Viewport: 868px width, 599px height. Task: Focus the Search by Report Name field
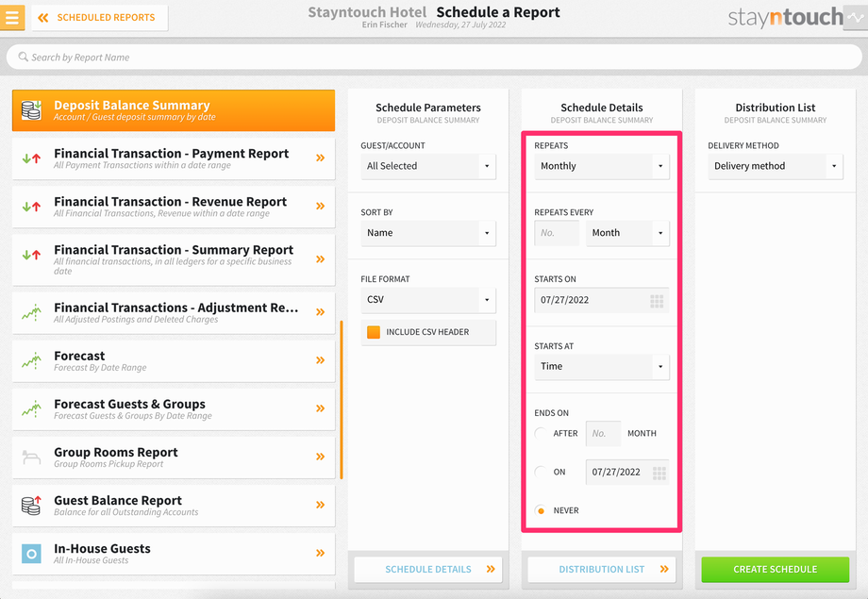(434, 57)
